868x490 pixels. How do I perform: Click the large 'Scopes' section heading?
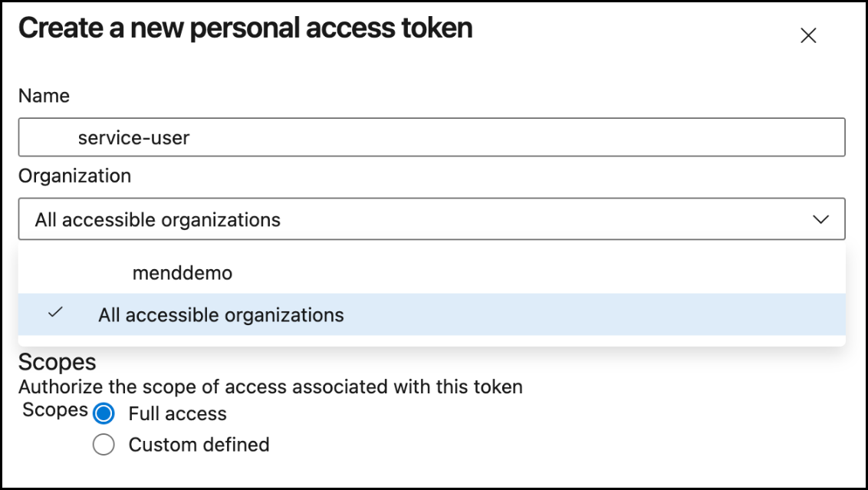click(58, 361)
